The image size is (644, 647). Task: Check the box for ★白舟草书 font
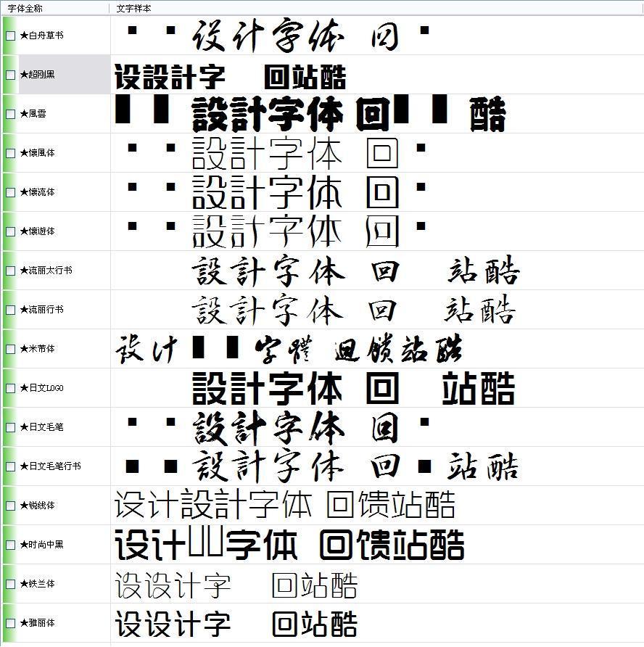[10, 36]
